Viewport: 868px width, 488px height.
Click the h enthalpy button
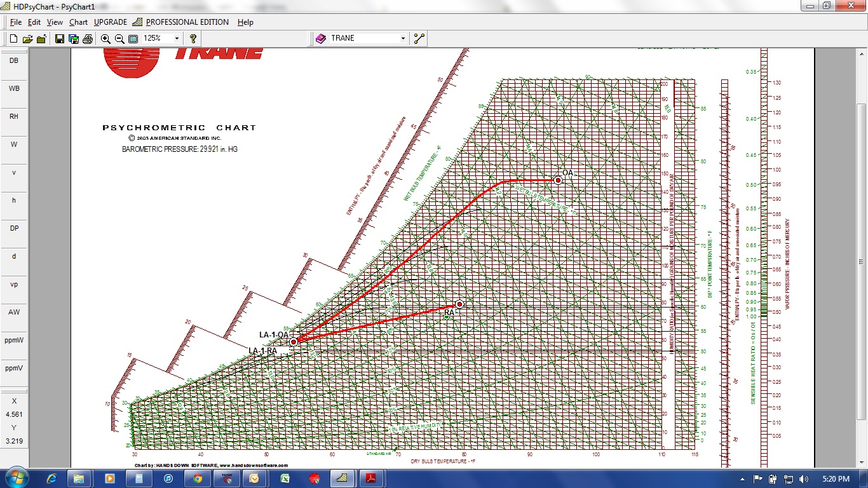click(13, 200)
